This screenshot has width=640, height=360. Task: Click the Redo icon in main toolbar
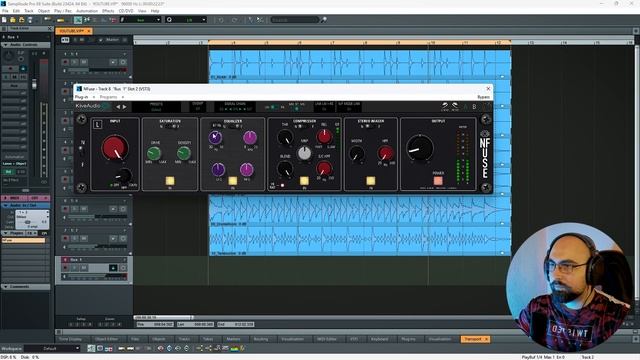pos(234,20)
